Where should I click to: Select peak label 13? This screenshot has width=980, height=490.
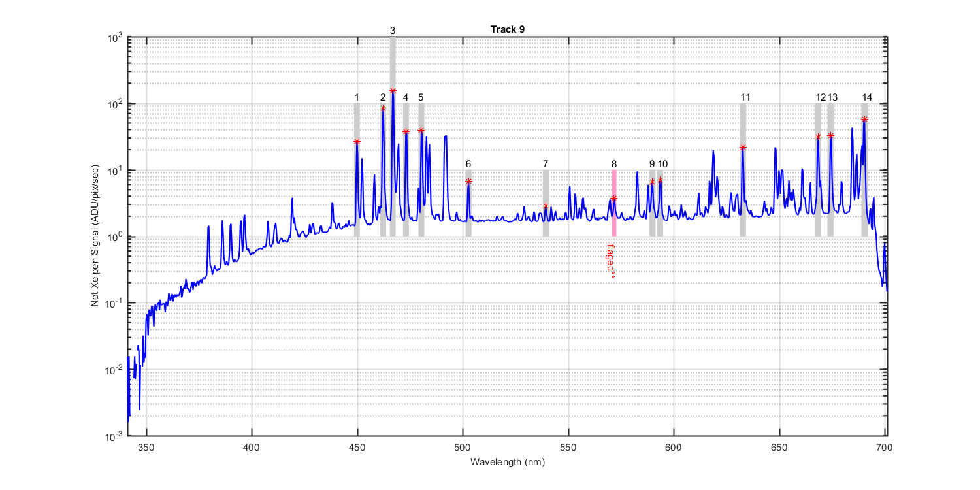pyautogui.click(x=832, y=97)
